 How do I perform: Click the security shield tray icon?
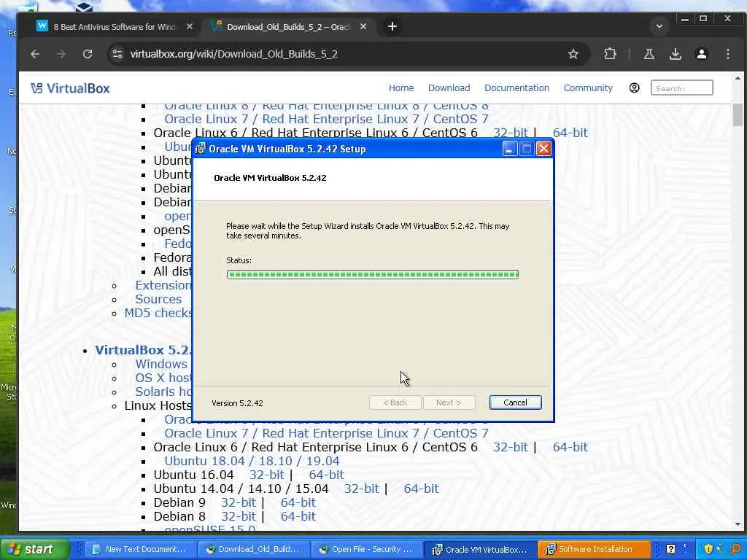coord(708,549)
